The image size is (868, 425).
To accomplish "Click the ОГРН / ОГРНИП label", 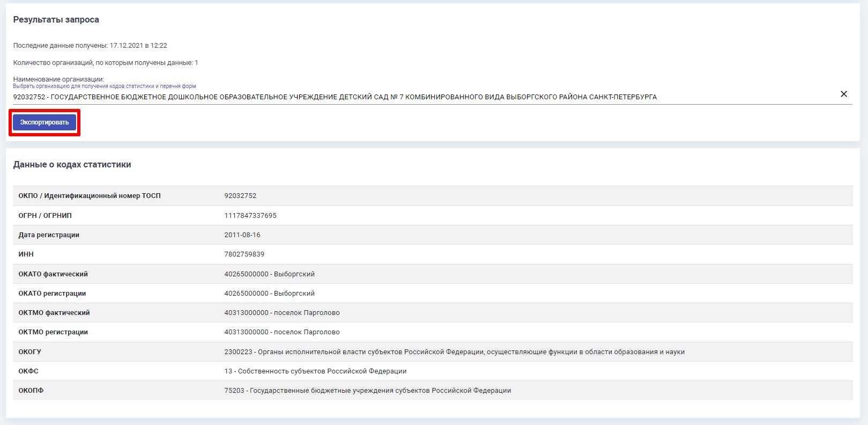I will click(x=45, y=215).
